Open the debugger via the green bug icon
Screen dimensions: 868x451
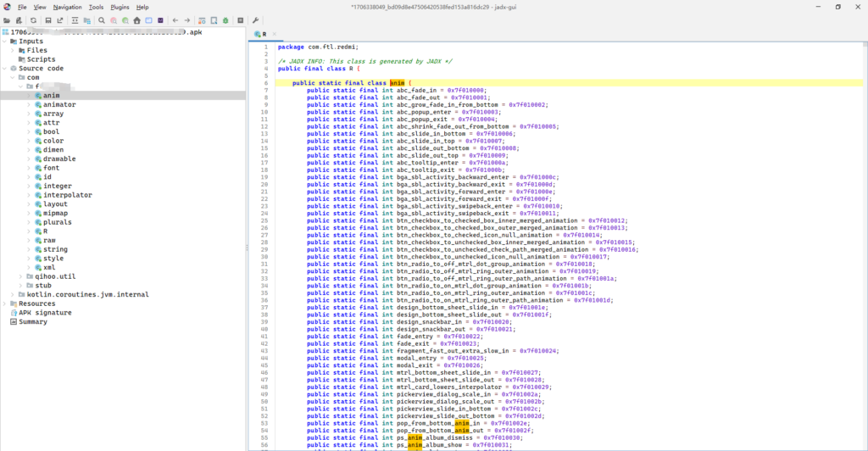(225, 19)
